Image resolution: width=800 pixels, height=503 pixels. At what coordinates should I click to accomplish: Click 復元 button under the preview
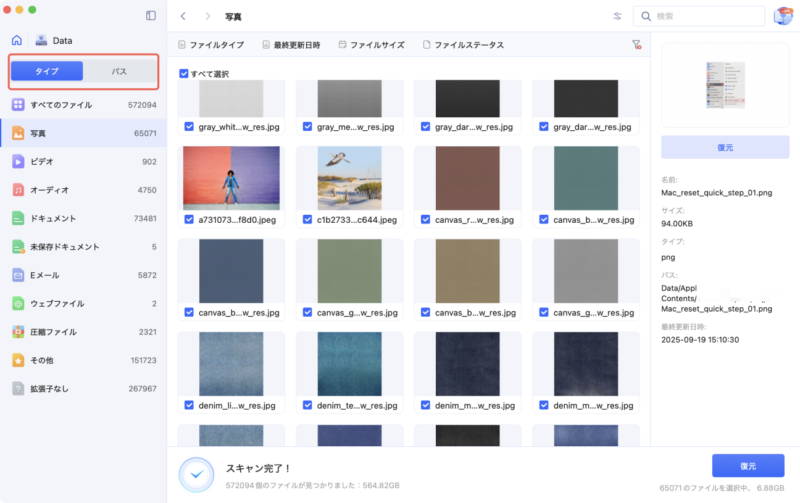(725, 147)
